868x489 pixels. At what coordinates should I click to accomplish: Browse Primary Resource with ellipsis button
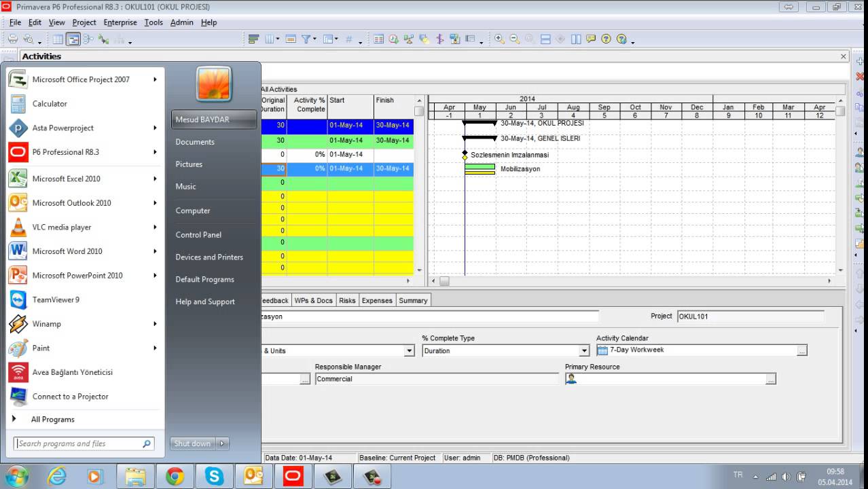(x=770, y=379)
